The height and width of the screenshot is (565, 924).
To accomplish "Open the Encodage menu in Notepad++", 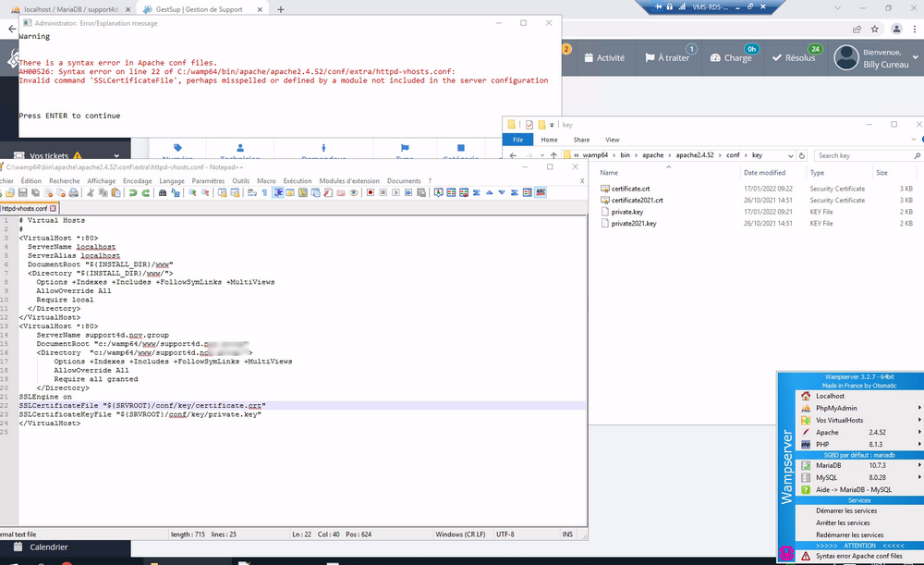I will [138, 181].
